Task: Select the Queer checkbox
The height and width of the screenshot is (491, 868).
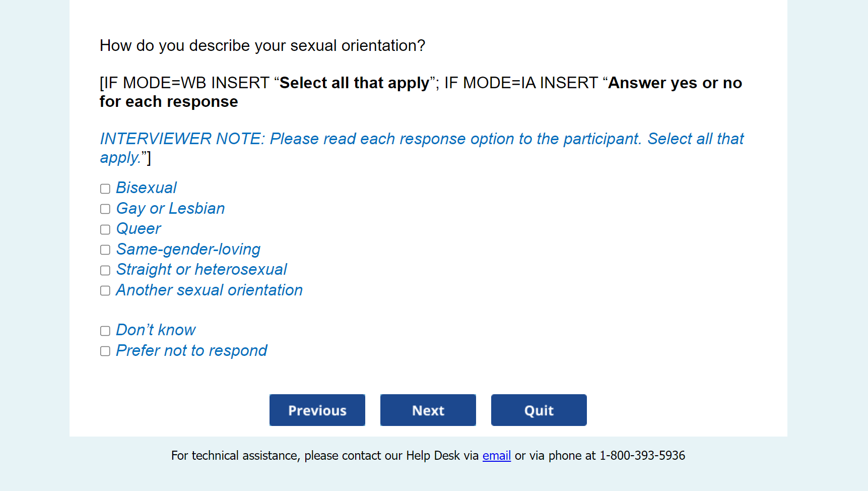Action: (x=105, y=229)
